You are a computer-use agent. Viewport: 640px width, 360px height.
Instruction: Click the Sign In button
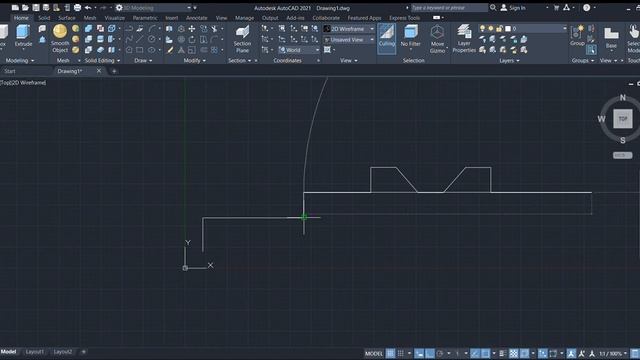tap(513, 8)
